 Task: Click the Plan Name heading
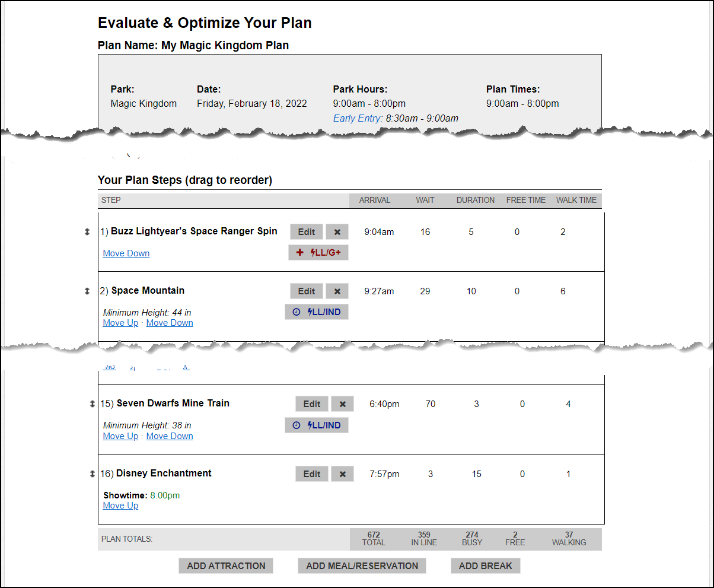click(x=193, y=45)
